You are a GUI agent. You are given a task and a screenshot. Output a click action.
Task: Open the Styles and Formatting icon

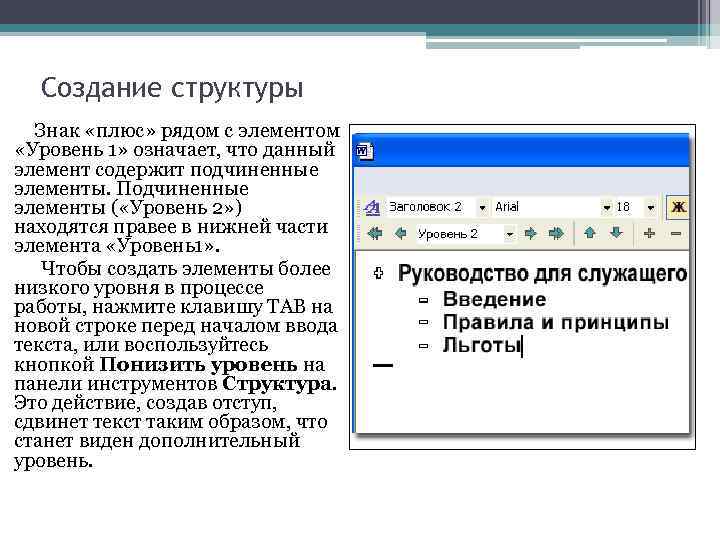point(372,207)
